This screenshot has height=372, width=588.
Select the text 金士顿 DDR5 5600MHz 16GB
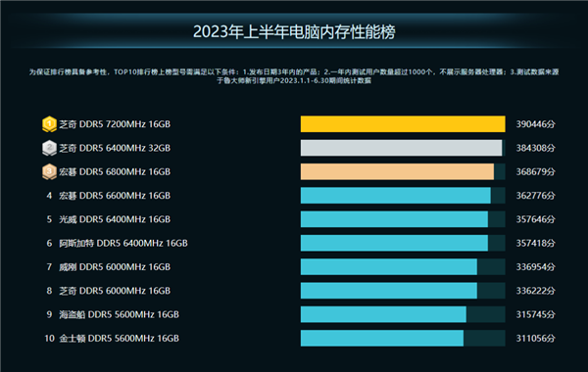119,339
